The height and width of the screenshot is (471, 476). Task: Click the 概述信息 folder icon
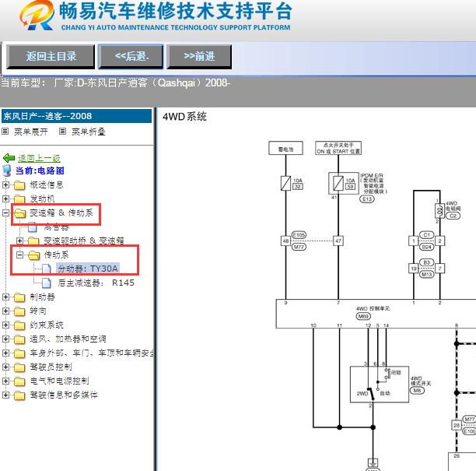pyautogui.click(x=19, y=185)
